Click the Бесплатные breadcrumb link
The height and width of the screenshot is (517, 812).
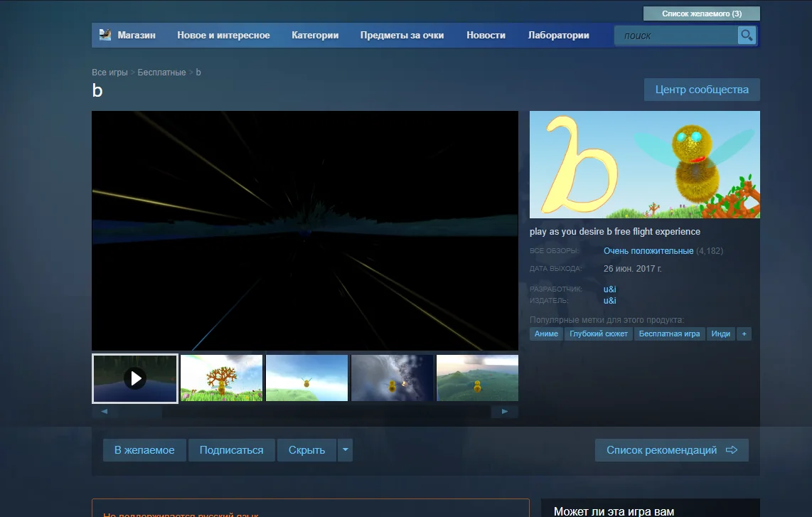pos(161,72)
